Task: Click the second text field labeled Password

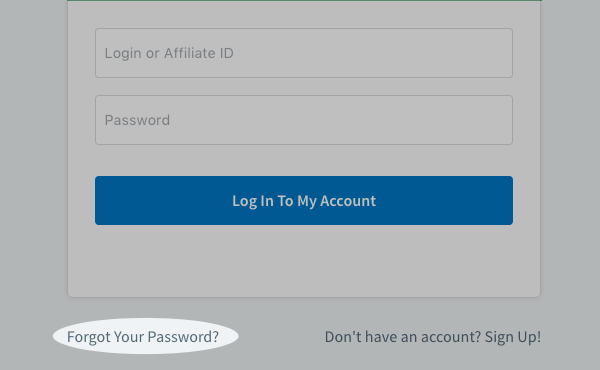Action: point(304,120)
